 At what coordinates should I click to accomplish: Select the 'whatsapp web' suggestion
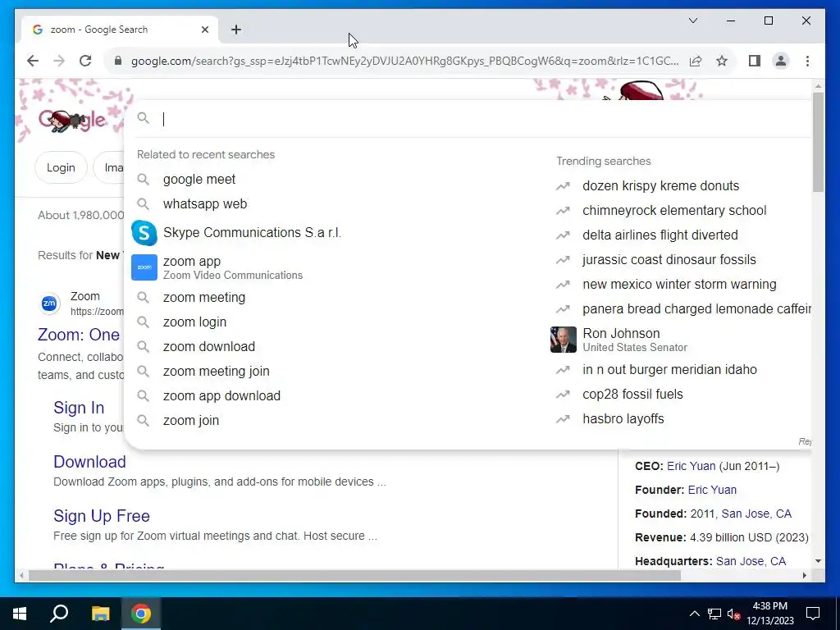coord(204,204)
